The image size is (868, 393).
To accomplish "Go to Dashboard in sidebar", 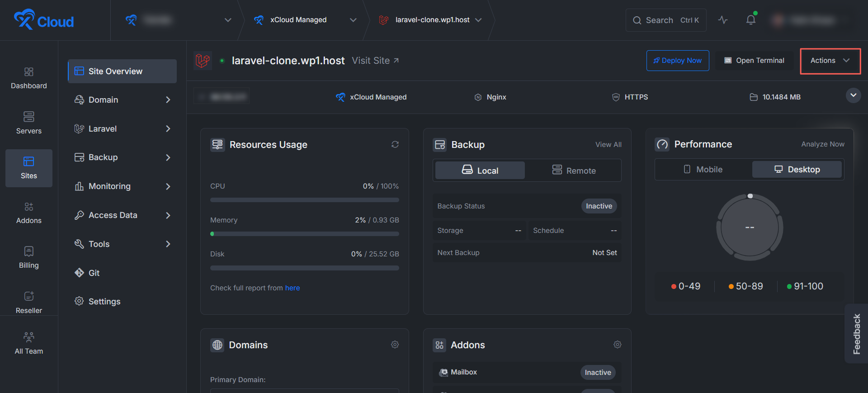I will tap(29, 78).
